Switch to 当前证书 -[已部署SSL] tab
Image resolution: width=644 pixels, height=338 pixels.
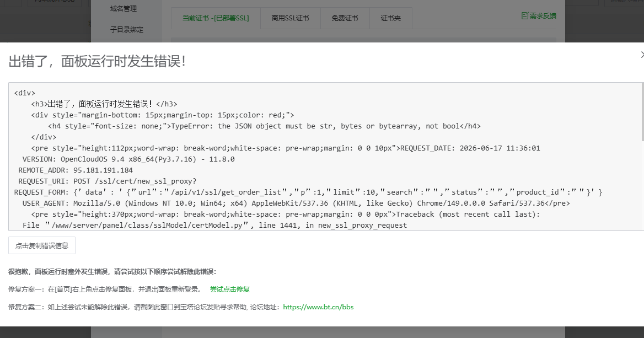pyautogui.click(x=216, y=18)
